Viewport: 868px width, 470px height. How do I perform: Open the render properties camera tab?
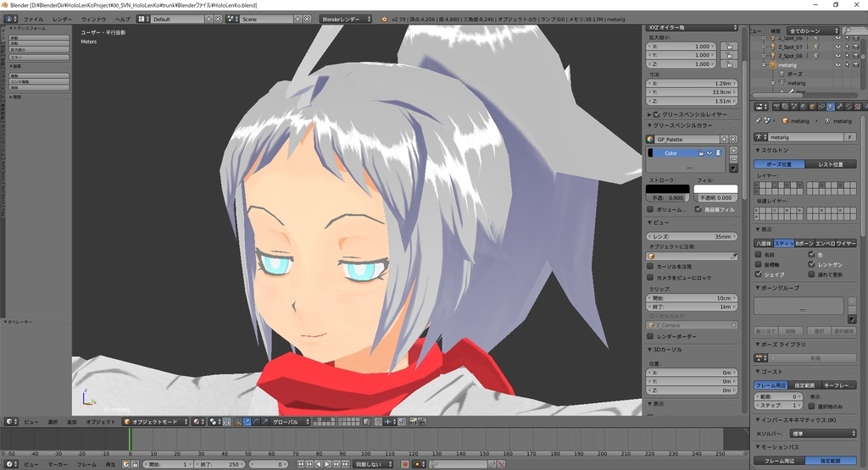point(776,107)
